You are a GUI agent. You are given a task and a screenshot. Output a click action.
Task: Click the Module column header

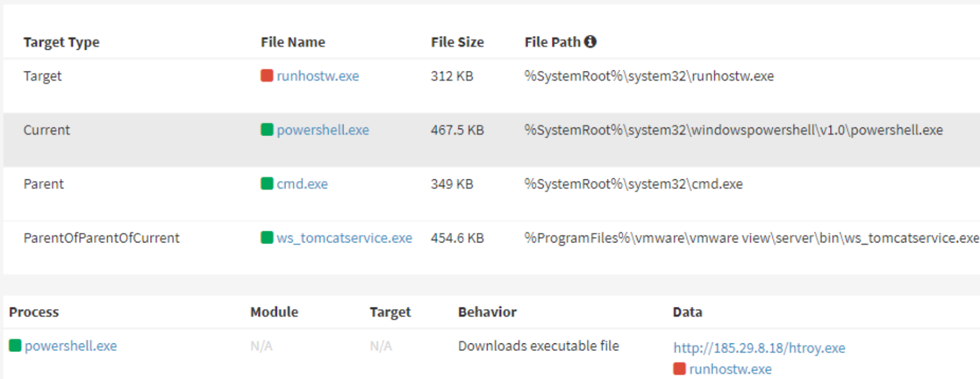click(274, 312)
